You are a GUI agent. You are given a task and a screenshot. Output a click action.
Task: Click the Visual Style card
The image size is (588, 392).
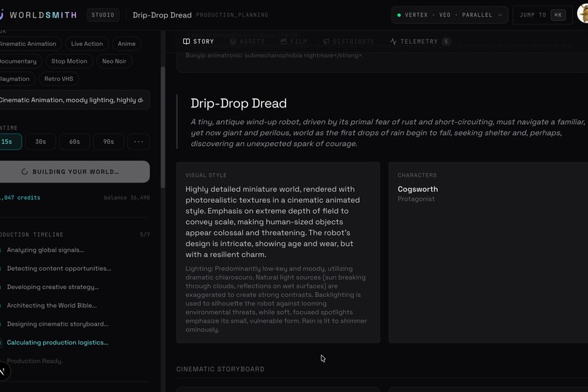pyautogui.click(x=278, y=253)
